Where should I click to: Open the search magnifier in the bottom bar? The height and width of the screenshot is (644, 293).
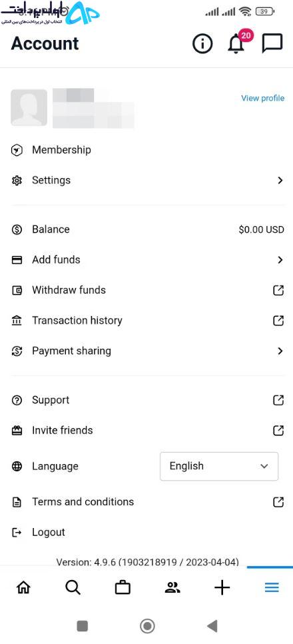point(73,588)
